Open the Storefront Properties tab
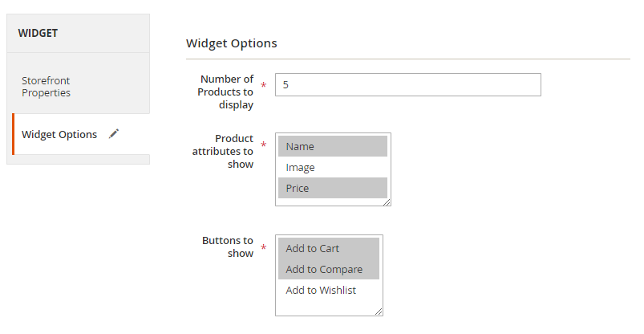This screenshot has height=334, width=644. 47,87
